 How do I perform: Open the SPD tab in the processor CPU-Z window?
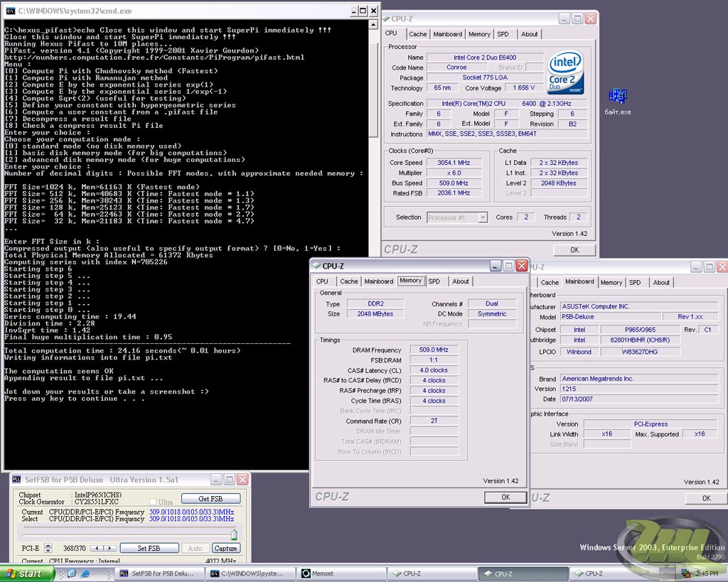[x=503, y=34]
